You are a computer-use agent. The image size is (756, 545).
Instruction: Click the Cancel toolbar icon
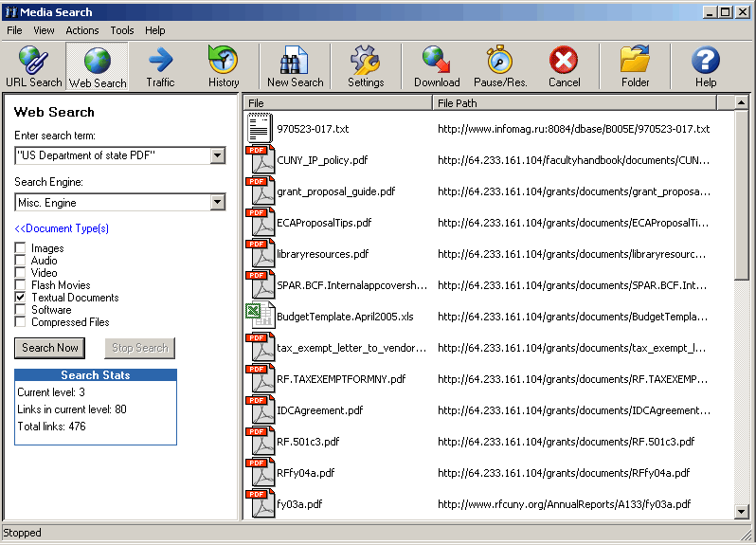click(x=564, y=66)
